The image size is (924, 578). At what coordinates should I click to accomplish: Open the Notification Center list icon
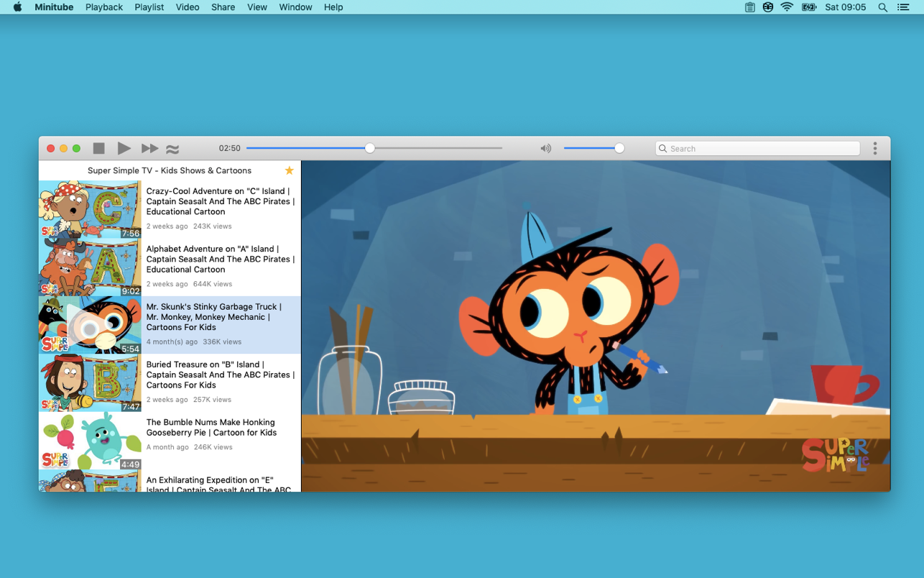(x=904, y=7)
